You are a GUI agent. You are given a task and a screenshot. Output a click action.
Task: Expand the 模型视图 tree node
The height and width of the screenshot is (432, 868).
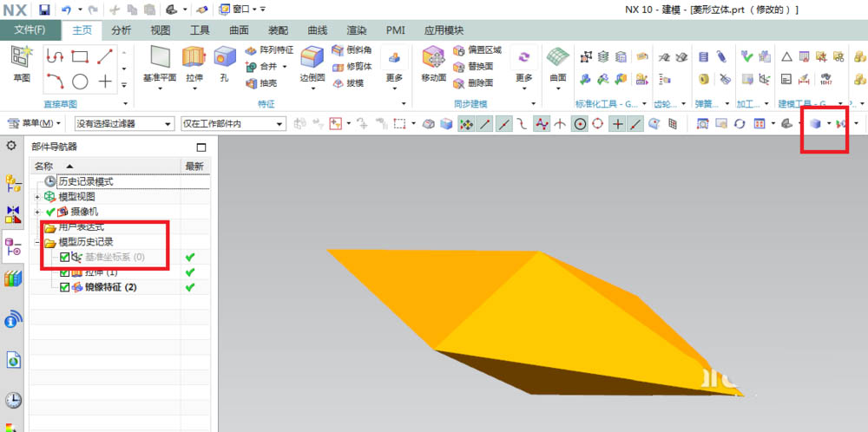tap(37, 197)
